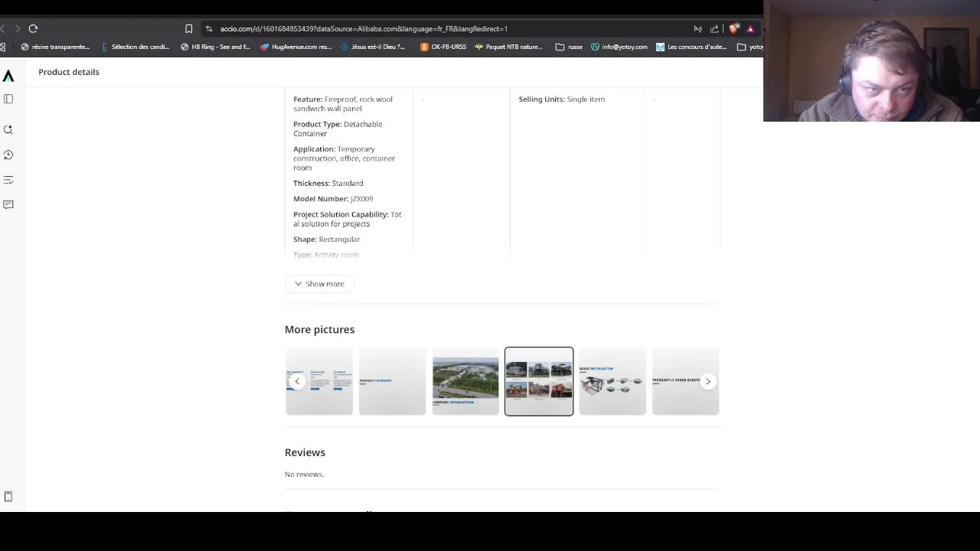Click the 'Shape: Rectangular' row

(x=326, y=240)
